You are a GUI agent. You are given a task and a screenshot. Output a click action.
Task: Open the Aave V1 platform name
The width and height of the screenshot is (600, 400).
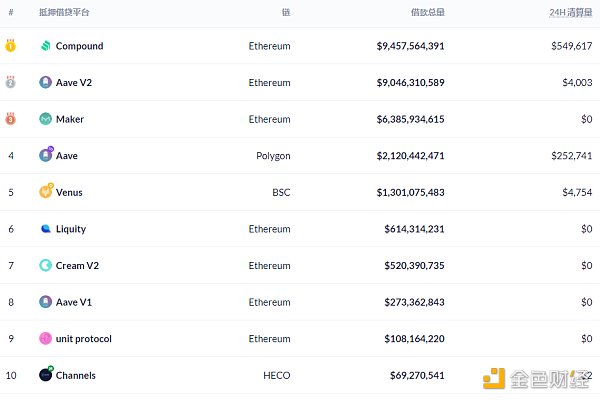pyautogui.click(x=74, y=302)
